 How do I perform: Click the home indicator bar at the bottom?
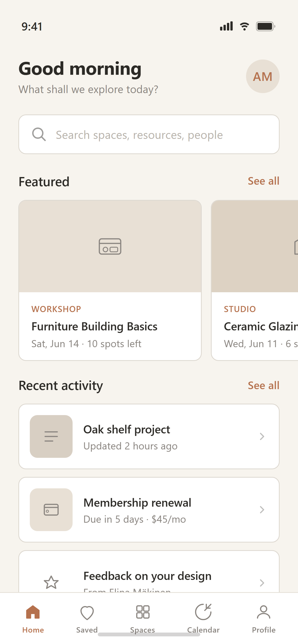pyautogui.click(x=149, y=634)
